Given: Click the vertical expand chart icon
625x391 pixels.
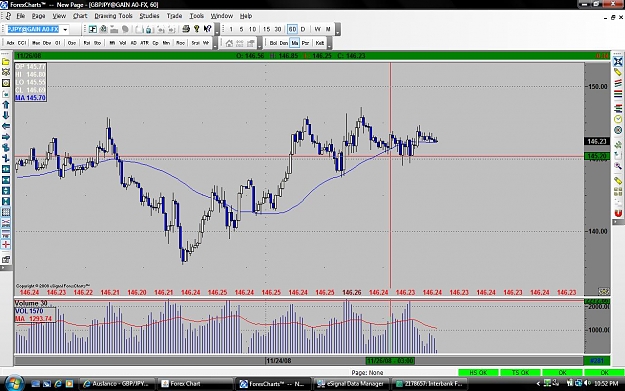Looking at the screenshot, I should click(x=6, y=191).
